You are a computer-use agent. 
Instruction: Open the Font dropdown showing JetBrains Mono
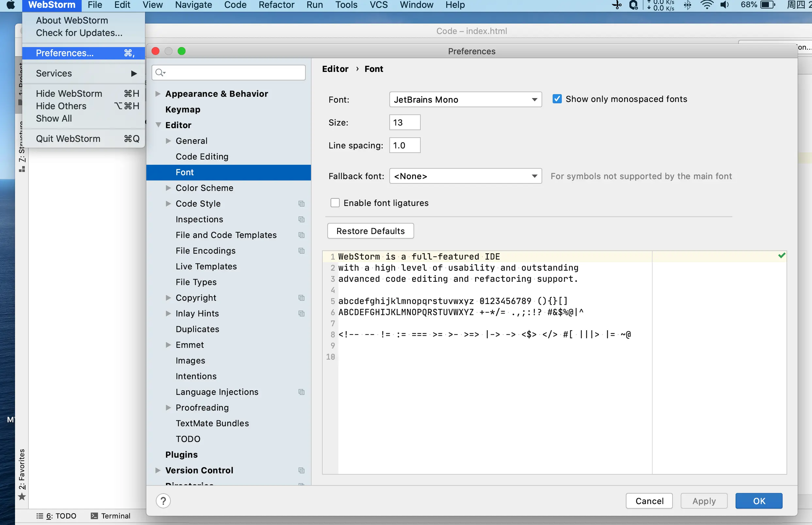tap(465, 100)
